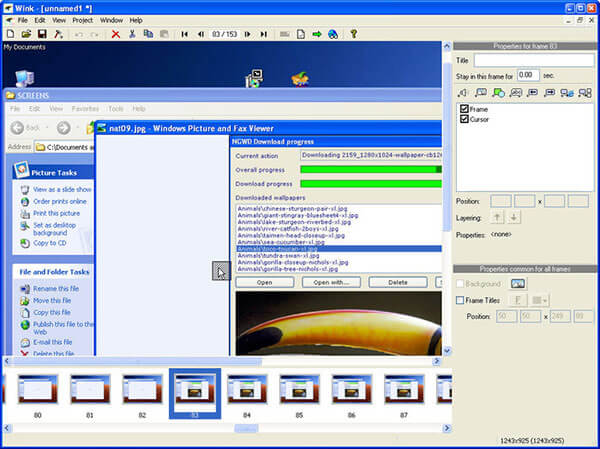
Task: Go to the previous frame
Action: pyautogui.click(x=201, y=34)
